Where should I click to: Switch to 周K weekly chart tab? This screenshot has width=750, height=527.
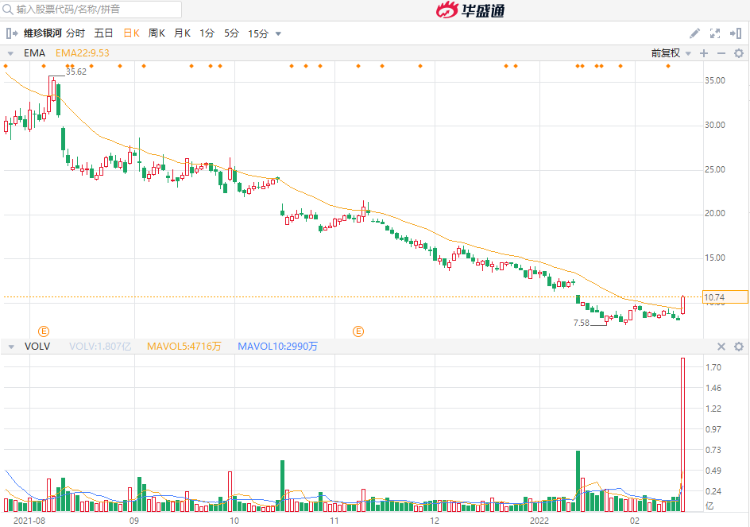pyautogui.click(x=156, y=33)
